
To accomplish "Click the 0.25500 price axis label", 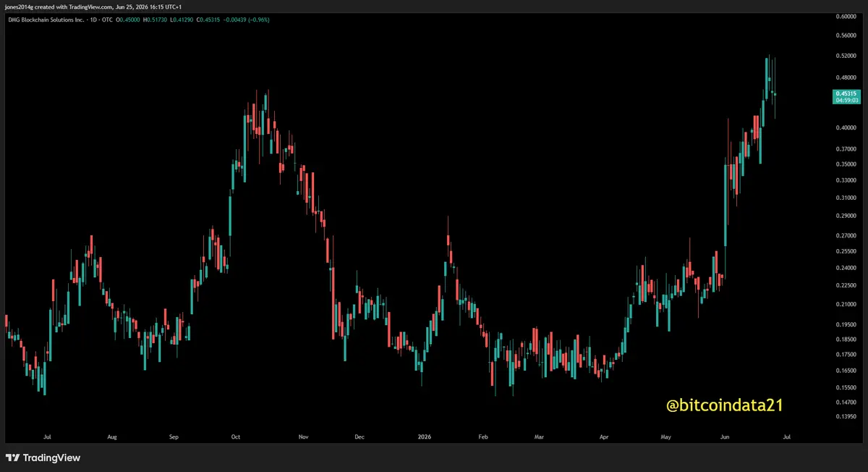I will click(x=846, y=251).
